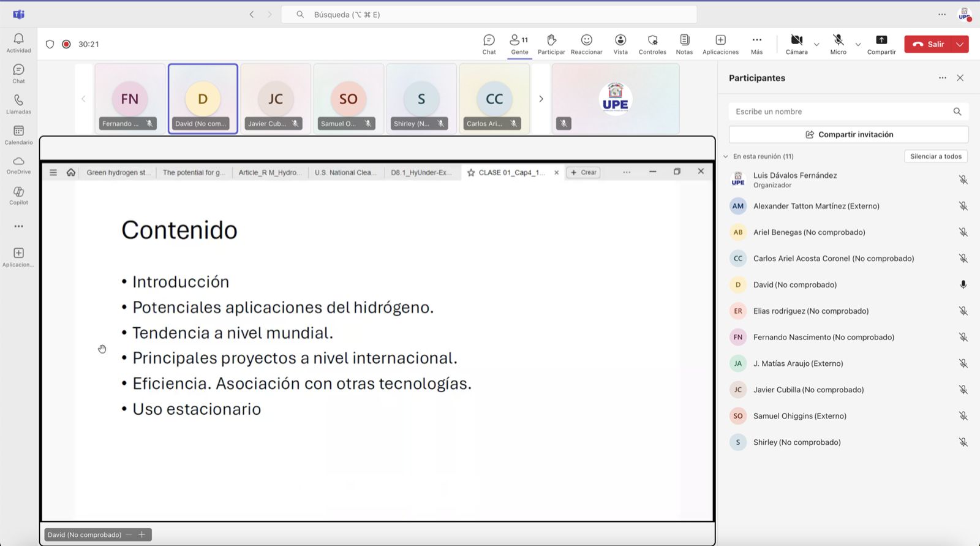Image resolution: width=980 pixels, height=546 pixels.
Task: Open Calendario in the left sidebar
Action: pyautogui.click(x=18, y=135)
